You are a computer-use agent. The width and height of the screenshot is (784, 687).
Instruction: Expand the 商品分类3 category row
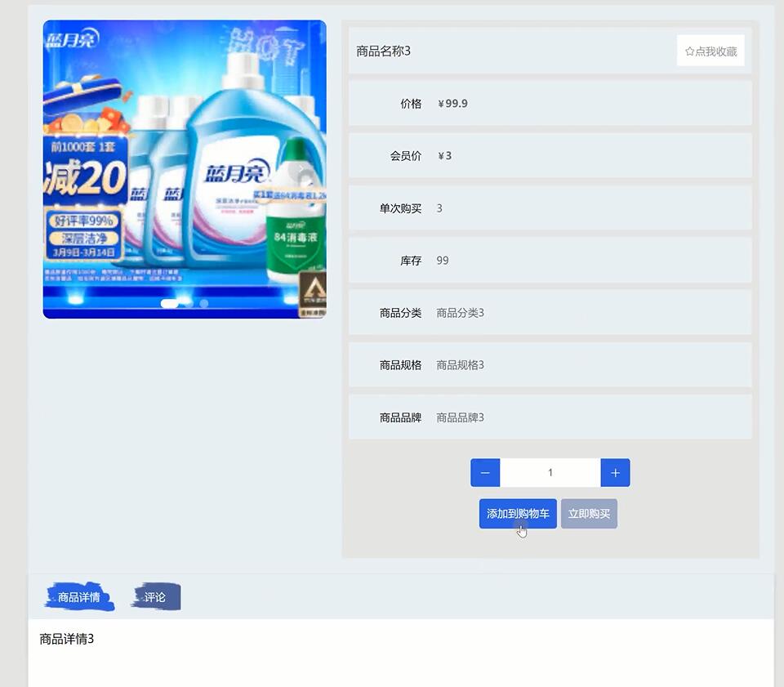point(461,312)
